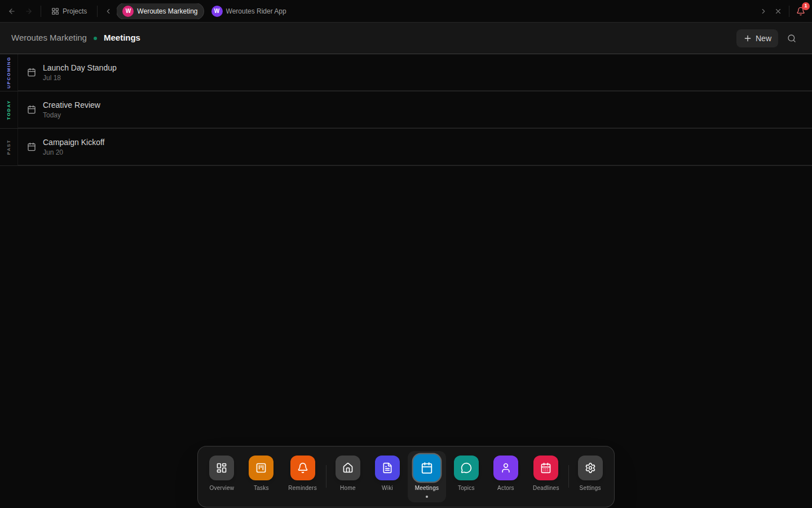Click the Creative Review calendar icon
This screenshot has height=508, width=812.
[32, 110]
